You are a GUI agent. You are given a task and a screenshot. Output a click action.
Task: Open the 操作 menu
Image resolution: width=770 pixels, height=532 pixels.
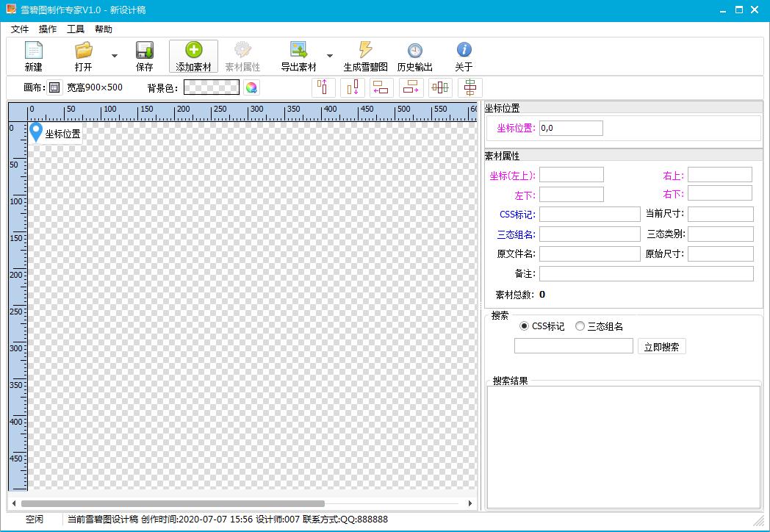click(x=47, y=29)
